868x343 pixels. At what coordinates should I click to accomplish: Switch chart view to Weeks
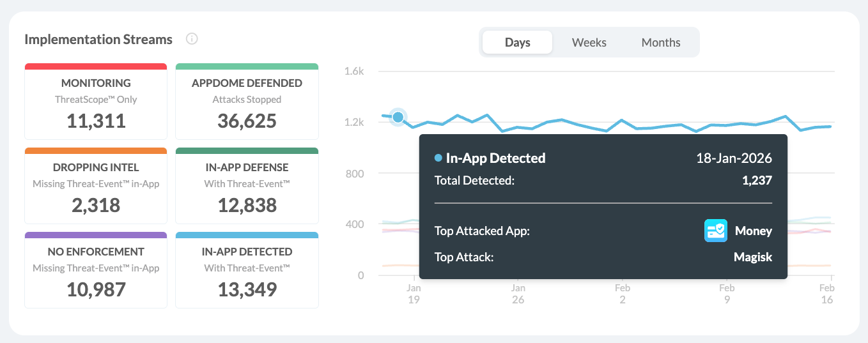pos(589,43)
